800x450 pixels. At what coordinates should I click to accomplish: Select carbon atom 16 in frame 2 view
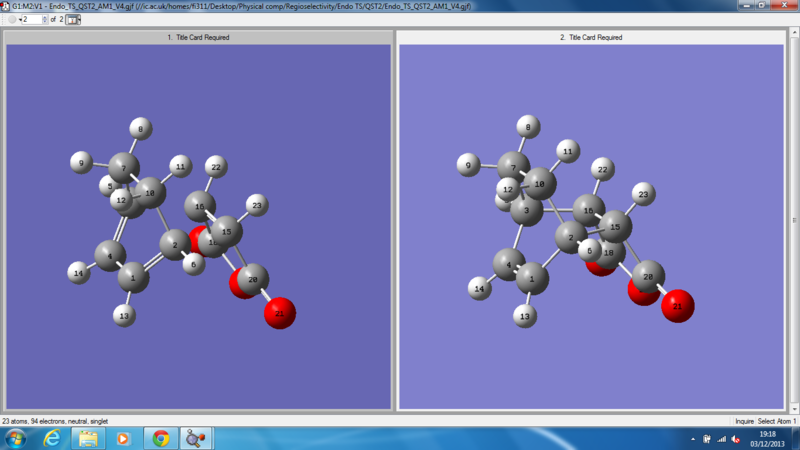589,210
